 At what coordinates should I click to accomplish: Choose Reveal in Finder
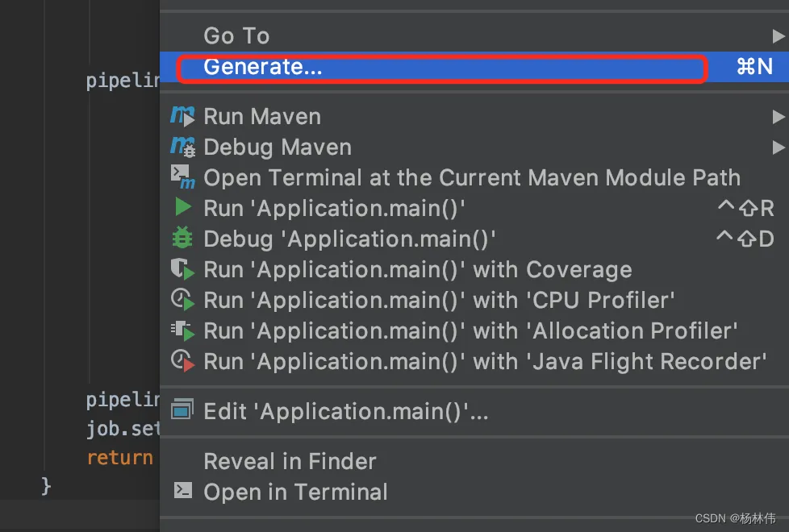pyautogui.click(x=290, y=461)
